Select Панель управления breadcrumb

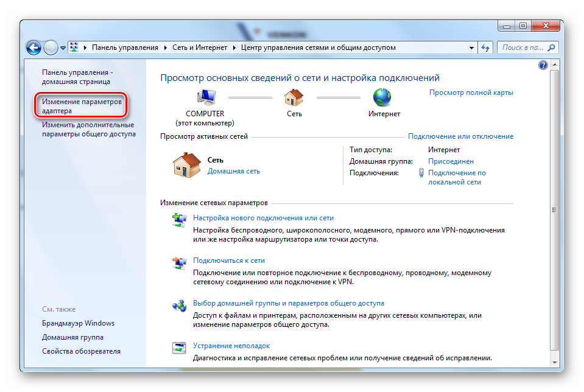pos(125,47)
